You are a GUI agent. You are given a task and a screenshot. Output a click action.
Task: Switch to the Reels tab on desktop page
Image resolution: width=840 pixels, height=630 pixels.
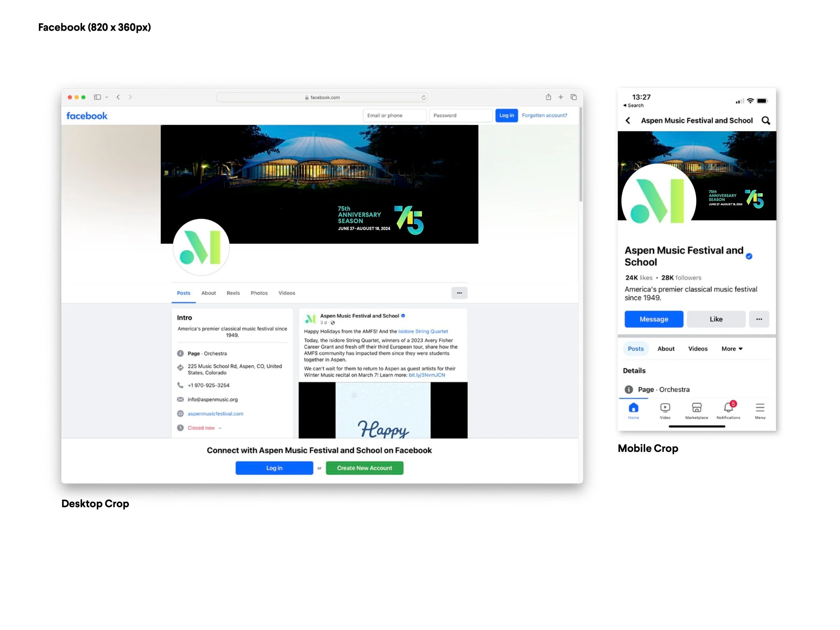coord(233,293)
